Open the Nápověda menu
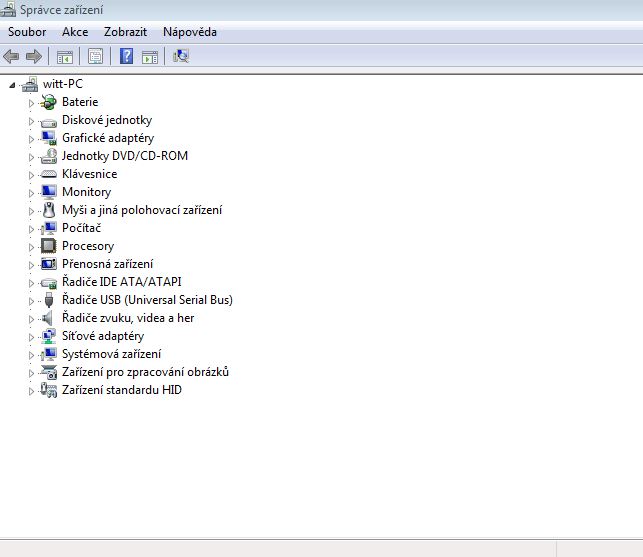Screen dimensions: 643x557 point(190,32)
